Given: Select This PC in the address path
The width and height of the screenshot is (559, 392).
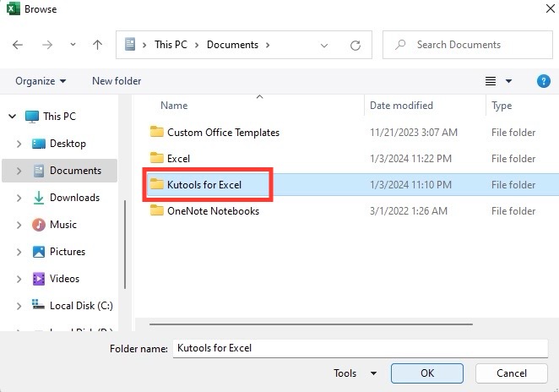Looking at the screenshot, I should 171,45.
